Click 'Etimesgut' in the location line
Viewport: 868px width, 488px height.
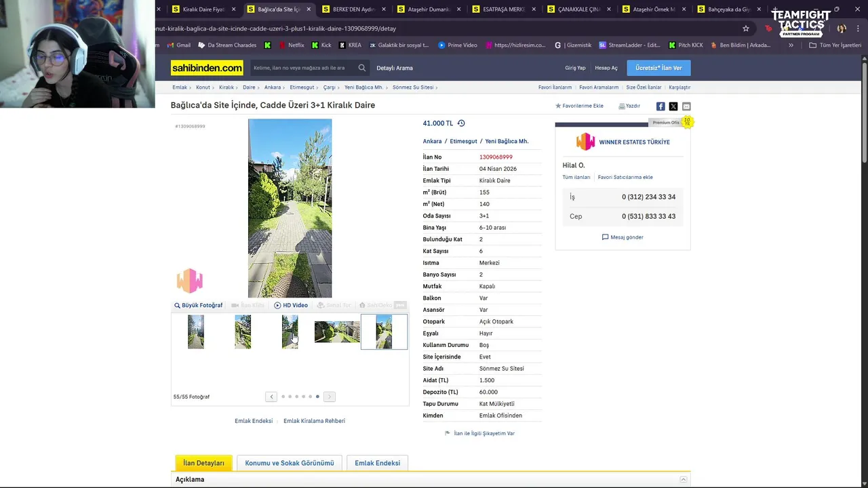click(x=464, y=141)
